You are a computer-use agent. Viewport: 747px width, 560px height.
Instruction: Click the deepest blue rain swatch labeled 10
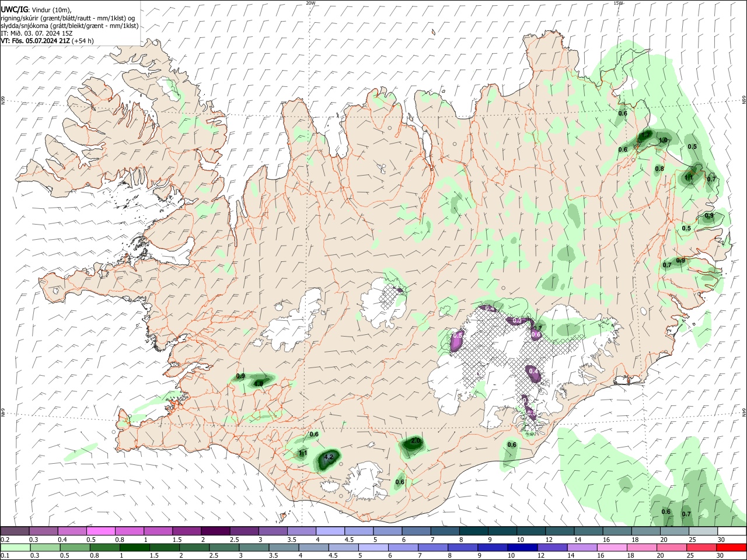(x=522, y=547)
